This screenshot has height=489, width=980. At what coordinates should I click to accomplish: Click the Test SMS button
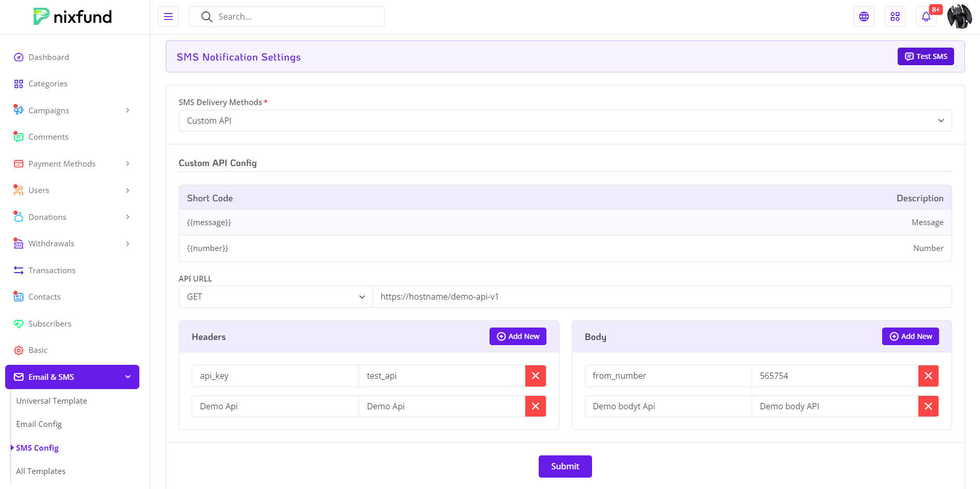pyautogui.click(x=925, y=56)
